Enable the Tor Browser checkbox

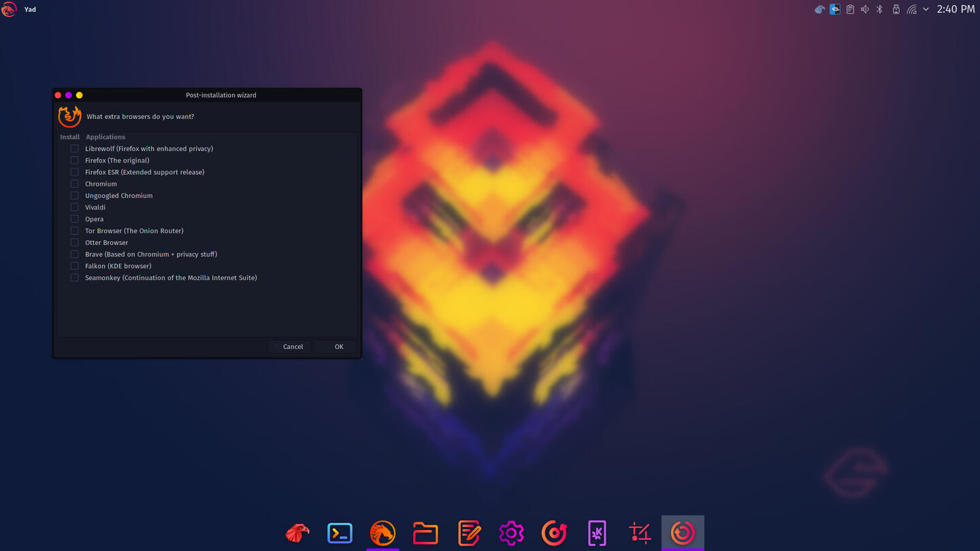coord(74,231)
